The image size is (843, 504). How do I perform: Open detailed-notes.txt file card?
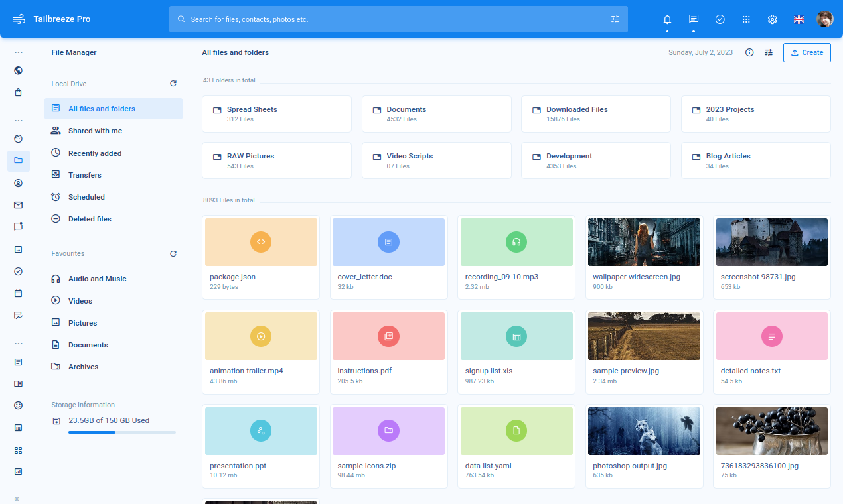(772, 351)
